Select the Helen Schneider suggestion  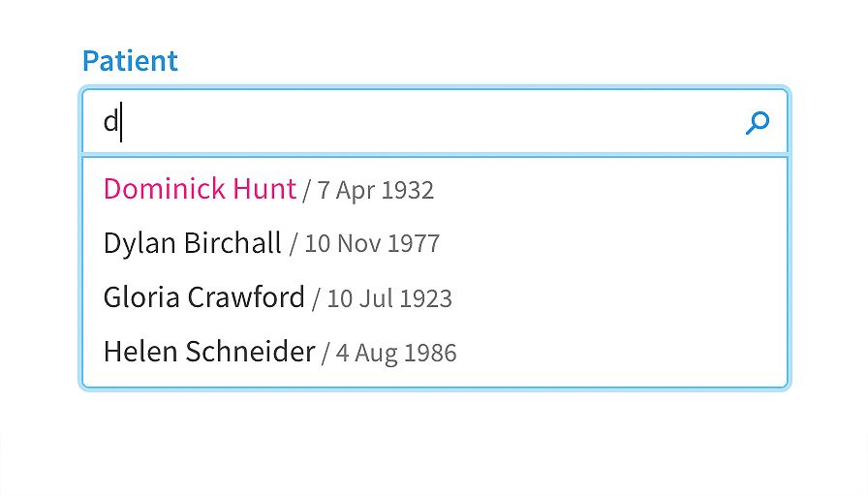click(x=435, y=352)
